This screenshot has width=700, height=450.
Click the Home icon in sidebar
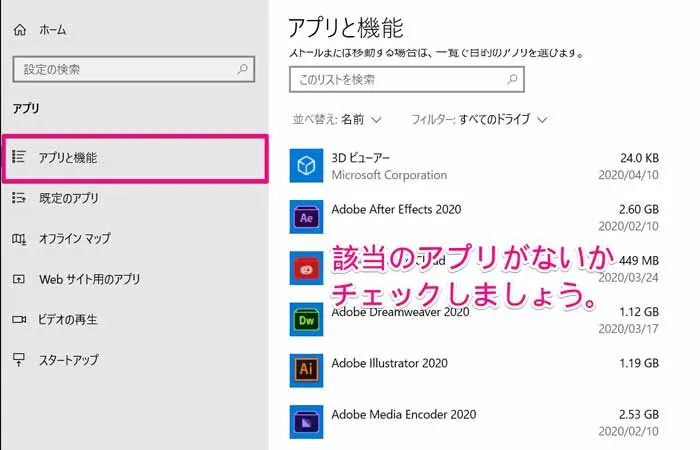click(20, 30)
